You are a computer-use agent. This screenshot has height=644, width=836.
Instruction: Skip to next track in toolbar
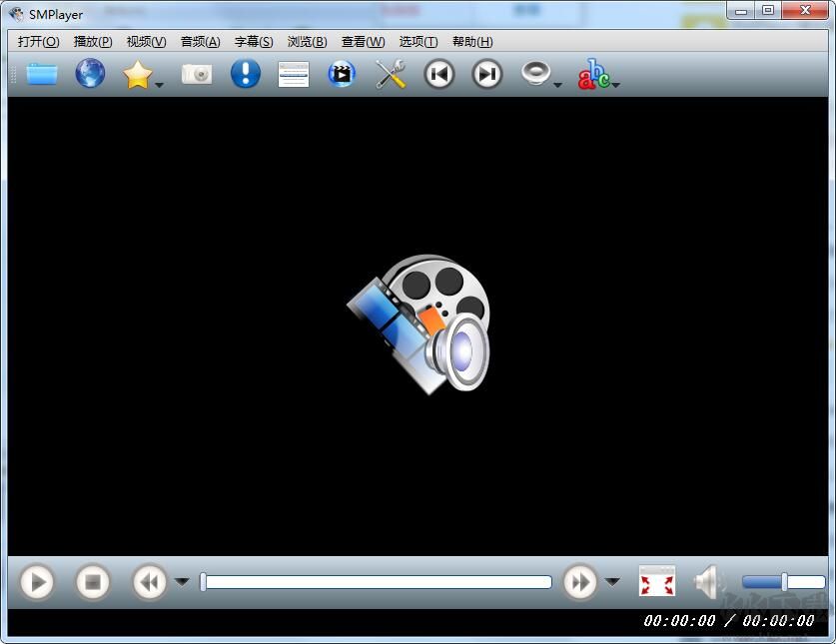coord(486,74)
